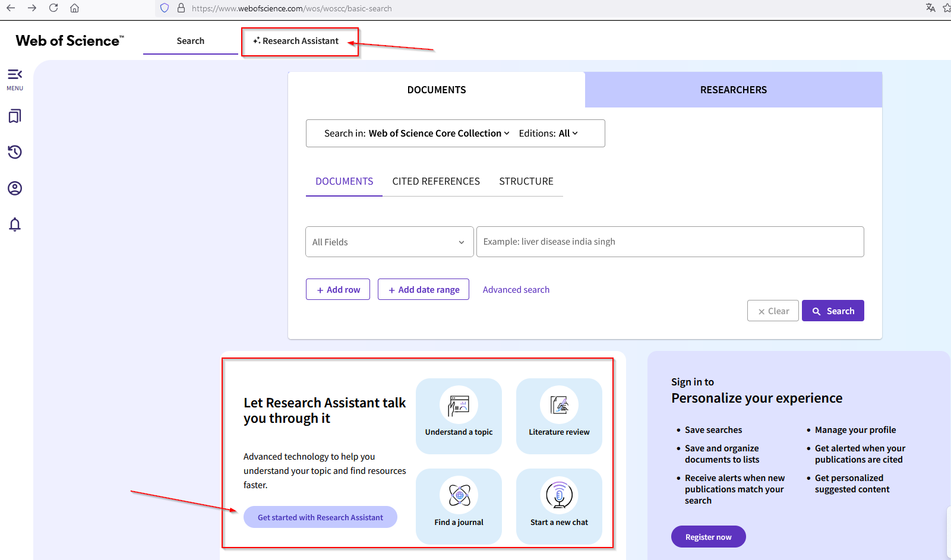Click the Start a new chat microphone icon
This screenshot has height=560, width=951.
tap(559, 495)
